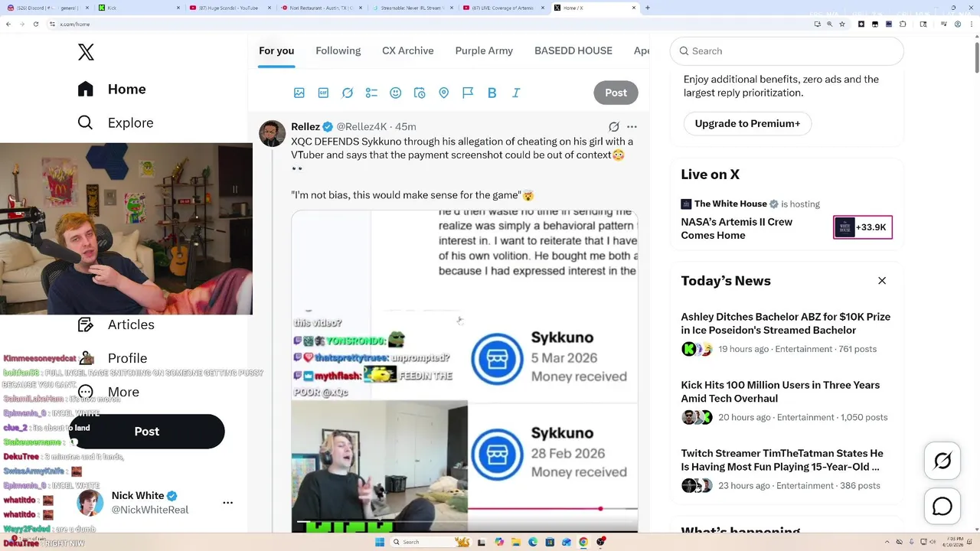Open Explore from the sidebar
The width and height of the screenshot is (980, 551).
coord(116,122)
